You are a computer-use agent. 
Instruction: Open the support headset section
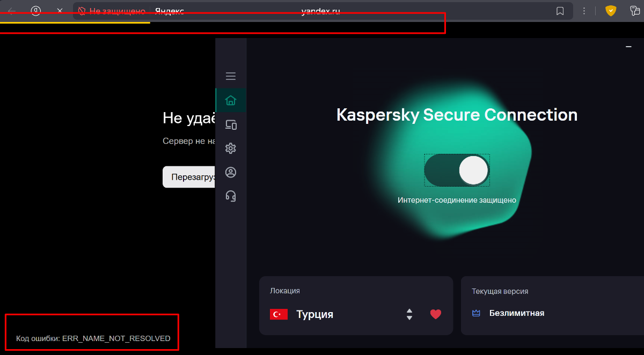(x=231, y=196)
